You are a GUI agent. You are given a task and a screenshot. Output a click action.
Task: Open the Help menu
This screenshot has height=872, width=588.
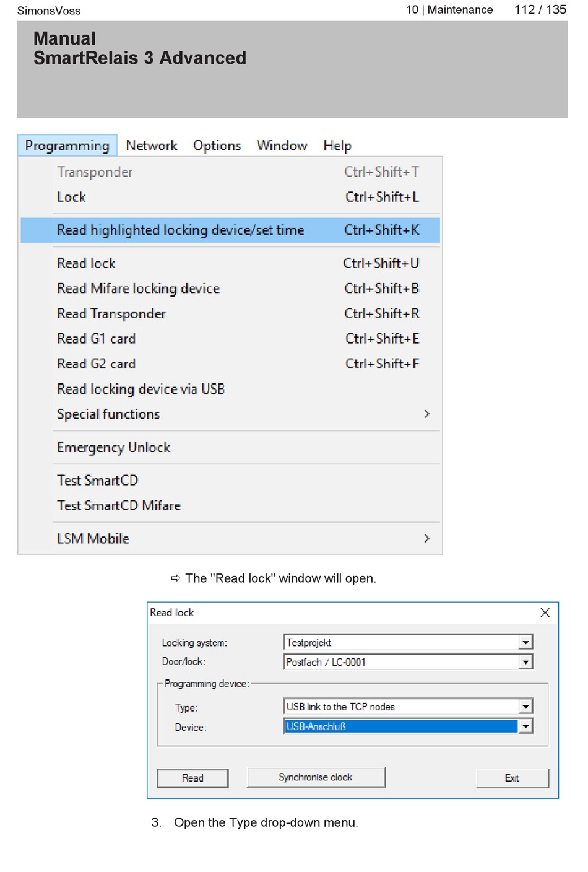pyautogui.click(x=337, y=146)
